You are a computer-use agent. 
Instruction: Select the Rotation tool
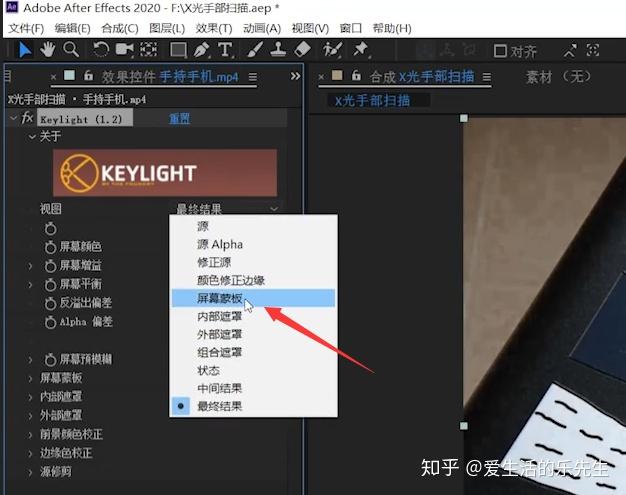(101, 50)
